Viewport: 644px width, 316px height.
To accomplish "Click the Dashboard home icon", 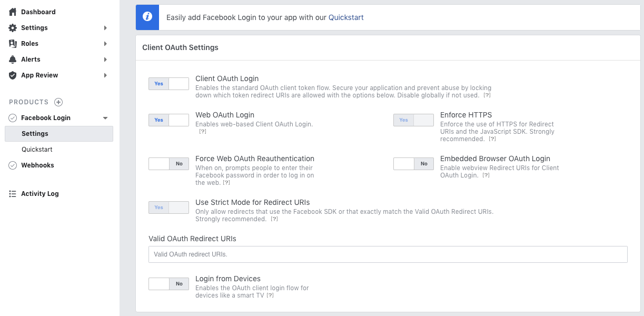I will tap(13, 12).
